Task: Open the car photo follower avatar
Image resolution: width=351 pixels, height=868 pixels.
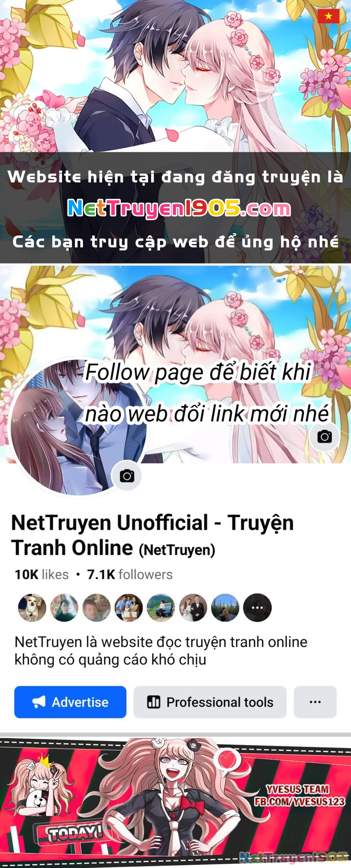Action: tap(161, 608)
